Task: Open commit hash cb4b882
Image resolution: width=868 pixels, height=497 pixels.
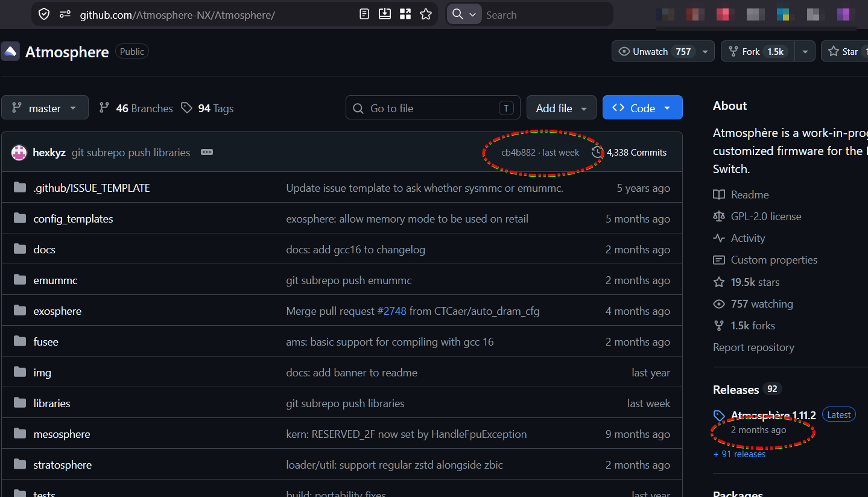Action: [x=518, y=153]
